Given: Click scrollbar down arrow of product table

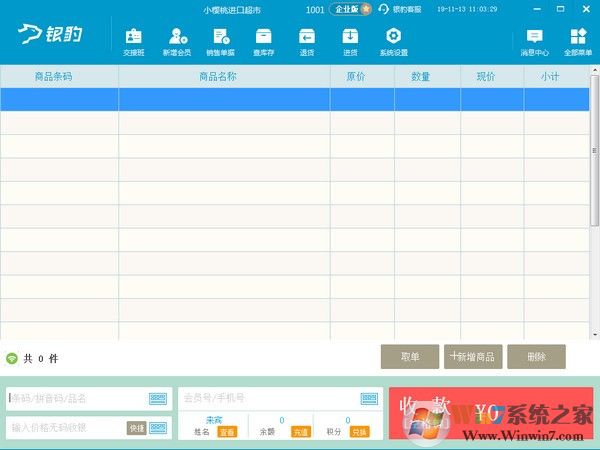Looking at the screenshot, I should (595, 335).
